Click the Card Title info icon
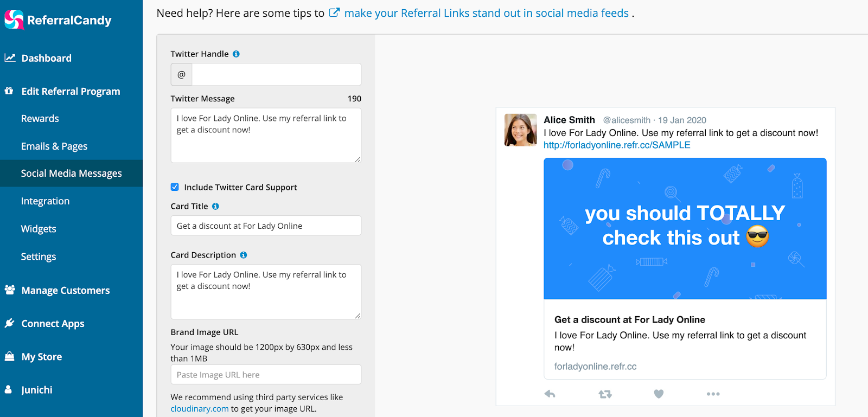The image size is (868, 417). (x=215, y=207)
